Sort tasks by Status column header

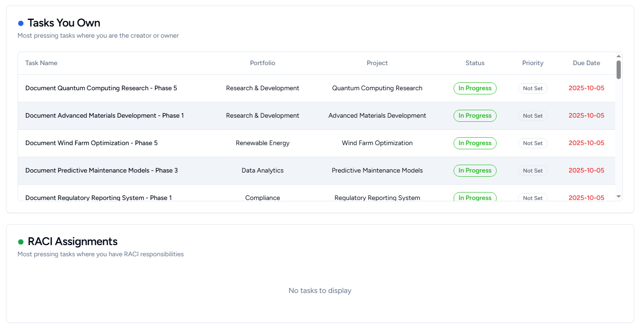pyautogui.click(x=475, y=63)
